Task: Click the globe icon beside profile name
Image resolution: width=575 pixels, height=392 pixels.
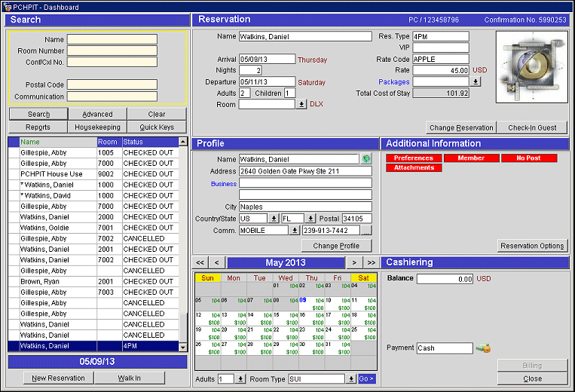Action: click(366, 159)
